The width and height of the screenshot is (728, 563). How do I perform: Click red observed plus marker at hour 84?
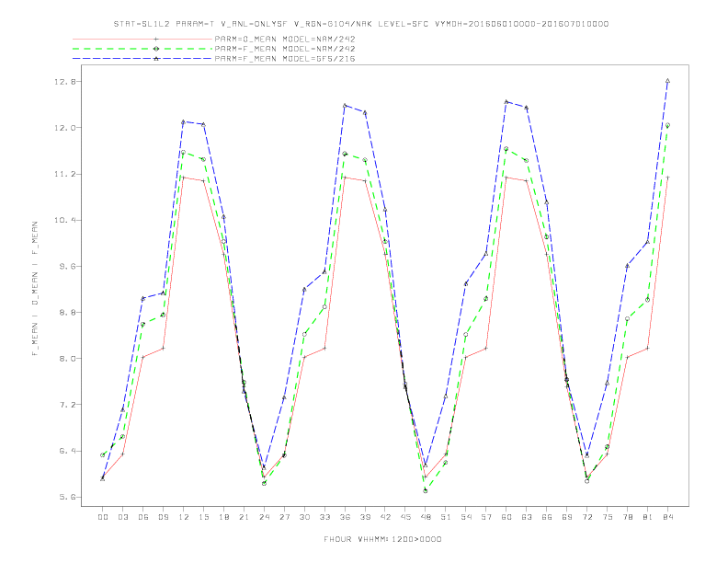pos(667,178)
